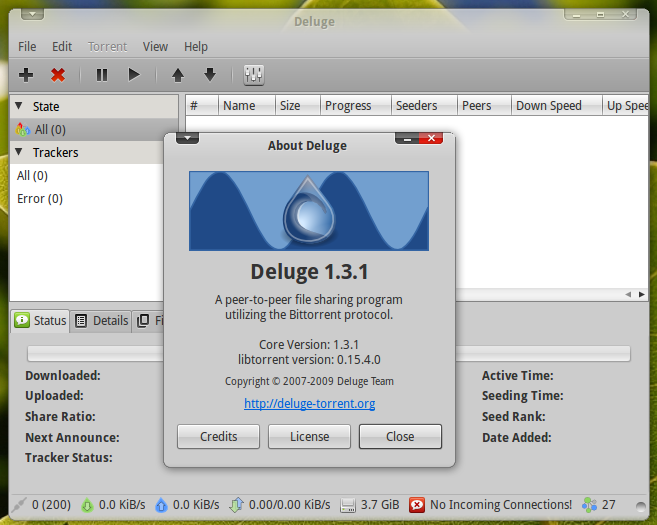This screenshot has height=525, width=657.
Task: Click the green download speed icon
Action: (x=87, y=505)
